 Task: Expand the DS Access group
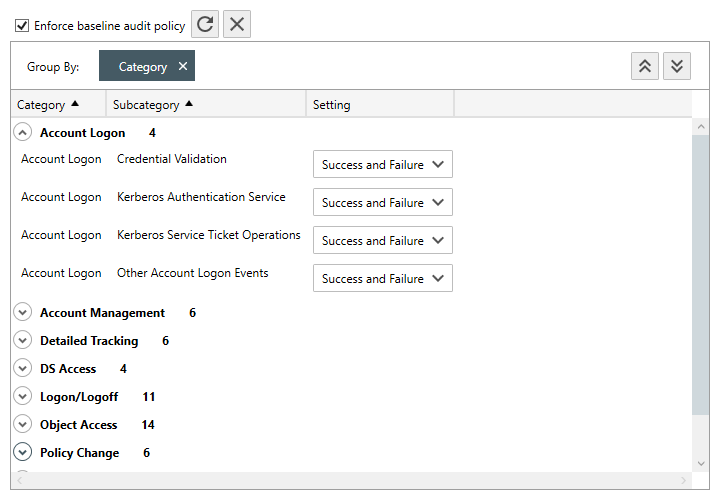[23, 369]
